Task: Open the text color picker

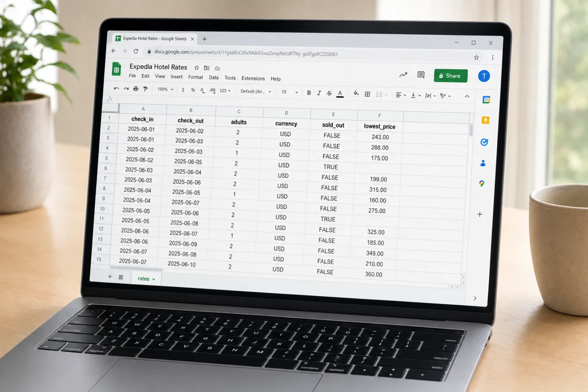Action: [x=340, y=94]
